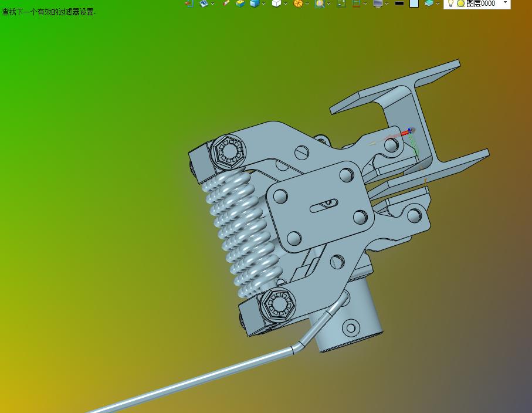Screen dimensions: 532x413
Task: Click the yellow-topped box icon
Action: 240,4
